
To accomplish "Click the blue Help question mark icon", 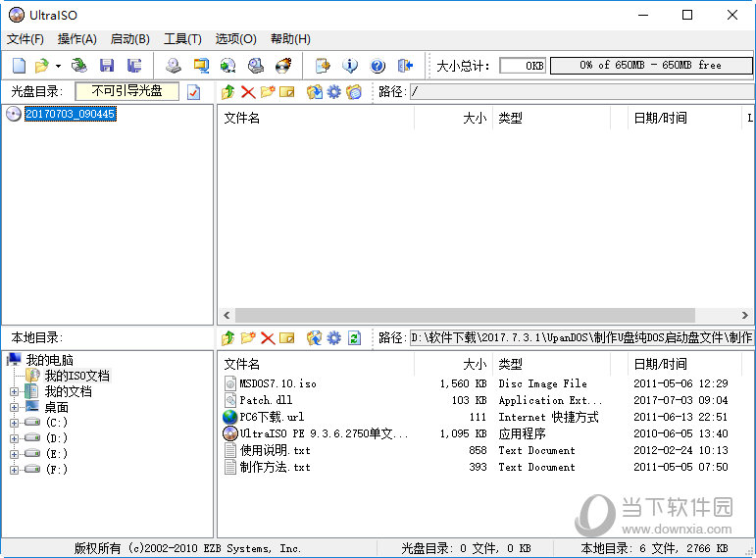I will tap(378, 66).
